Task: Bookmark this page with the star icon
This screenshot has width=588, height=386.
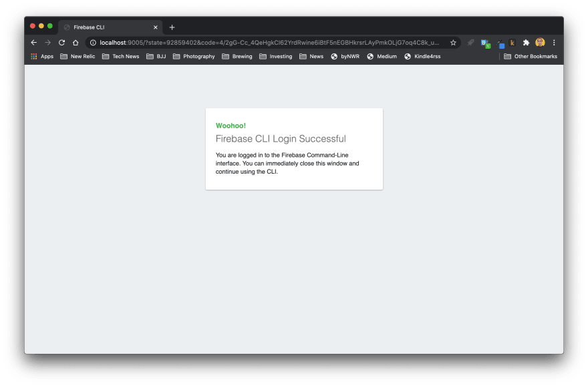Action: pos(453,43)
